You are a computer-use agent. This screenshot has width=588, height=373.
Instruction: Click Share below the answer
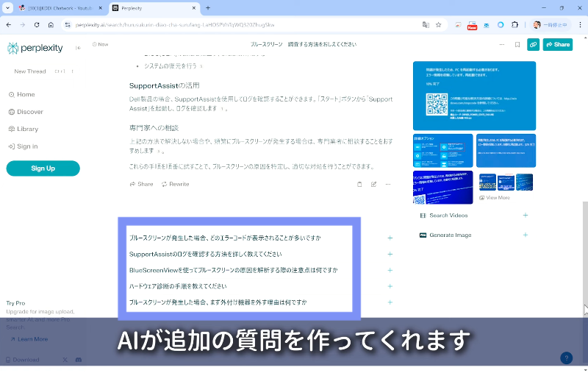[x=141, y=184]
